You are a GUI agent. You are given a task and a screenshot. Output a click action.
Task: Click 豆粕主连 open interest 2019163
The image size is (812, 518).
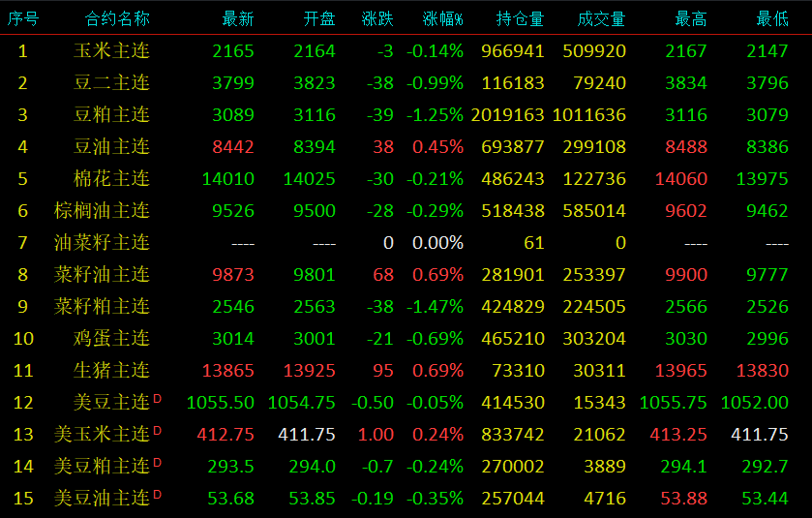click(x=507, y=115)
